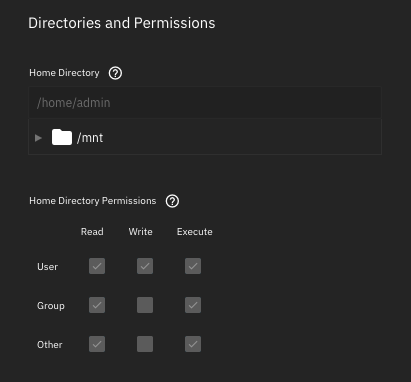Screen dimensions: 411x382
Task: Click the Directories and Permissions heading
Action: click(x=122, y=23)
